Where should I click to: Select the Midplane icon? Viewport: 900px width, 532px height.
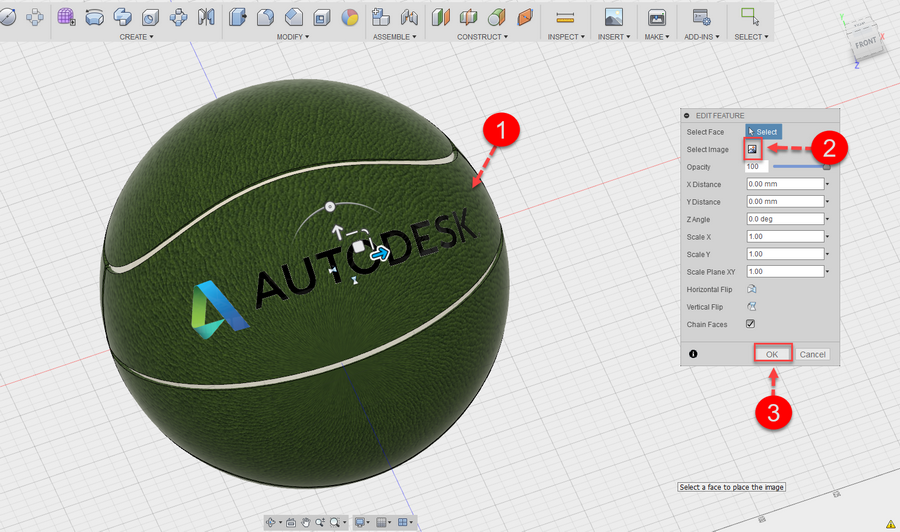click(x=468, y=17)
